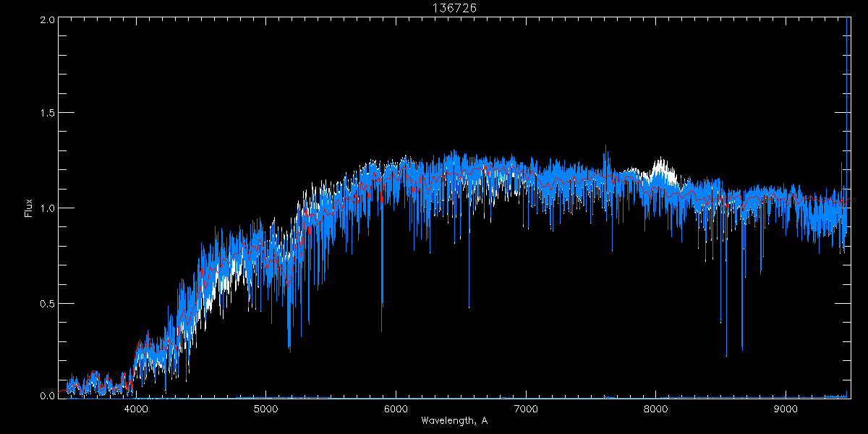Click the Flux y-axis label
The height and width of the screenshot is (434, 868).
29,208
